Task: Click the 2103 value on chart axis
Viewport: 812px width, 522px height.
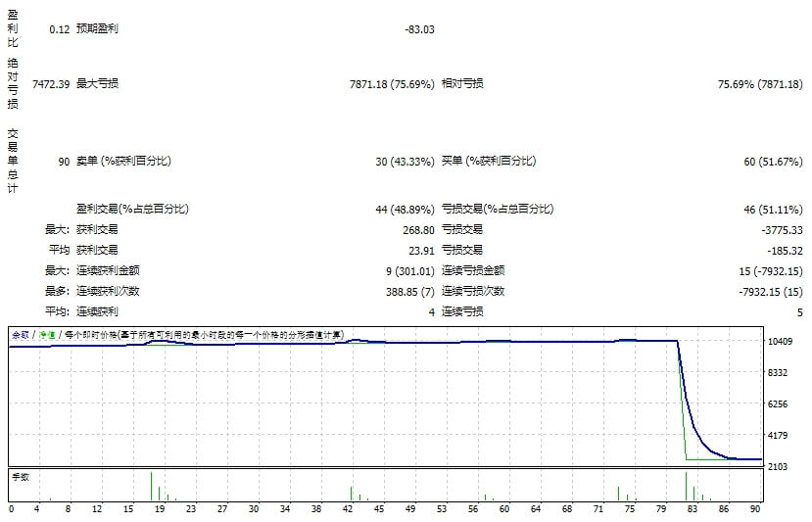Action: (781, 467)
